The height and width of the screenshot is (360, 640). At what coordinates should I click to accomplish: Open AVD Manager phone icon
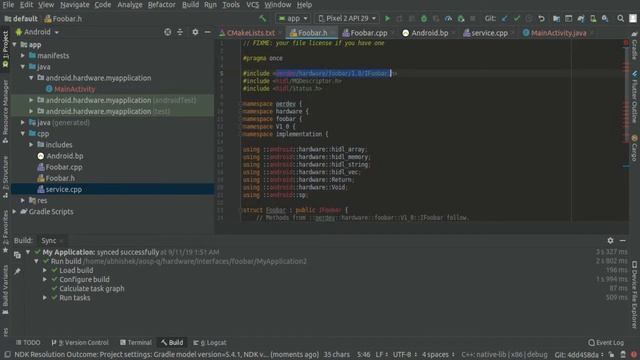(x=593, y=18)
